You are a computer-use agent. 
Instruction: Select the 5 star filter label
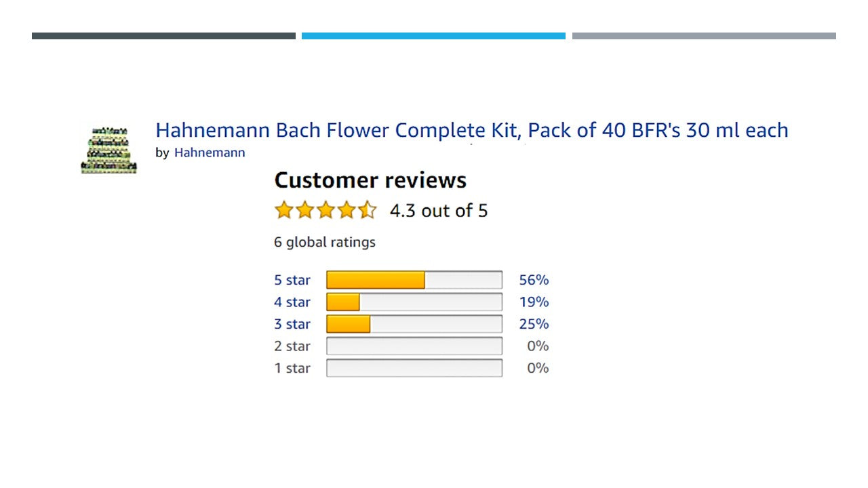[292, 280]
